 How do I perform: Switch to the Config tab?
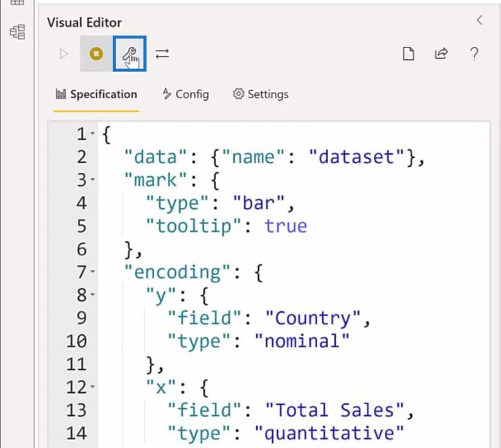coord(185,94)
